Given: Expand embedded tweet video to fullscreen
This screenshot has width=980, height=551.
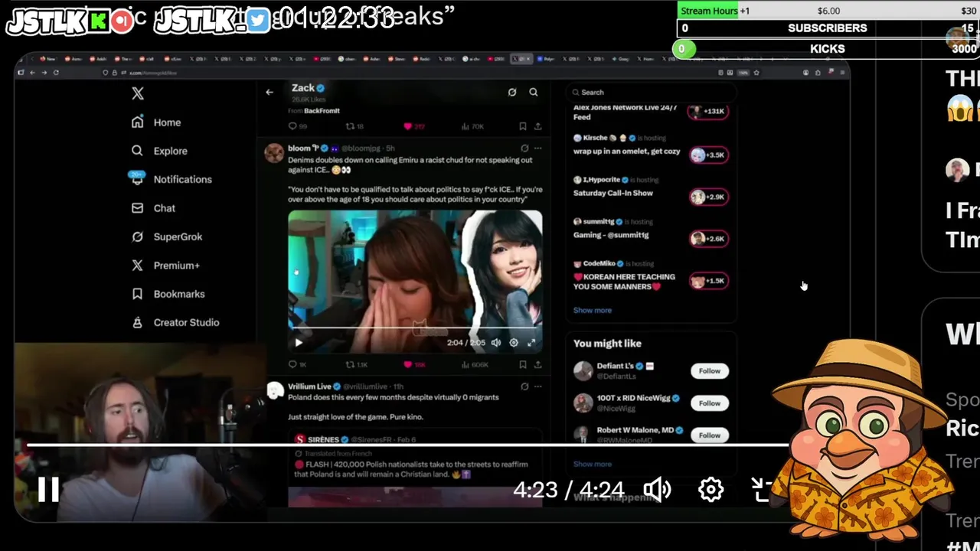Looking at the screenshot, I should pos(531,343).
